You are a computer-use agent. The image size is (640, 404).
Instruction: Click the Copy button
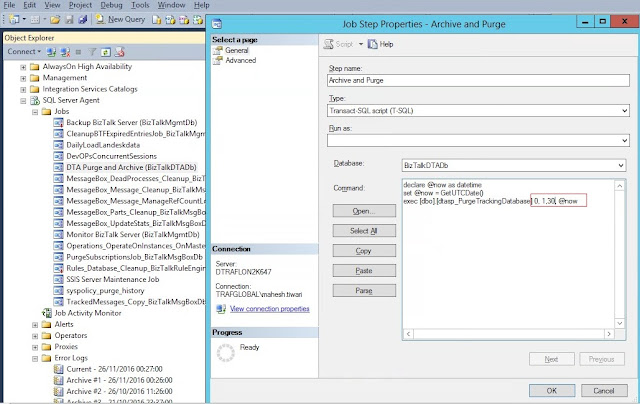click(x=364, y=251)
